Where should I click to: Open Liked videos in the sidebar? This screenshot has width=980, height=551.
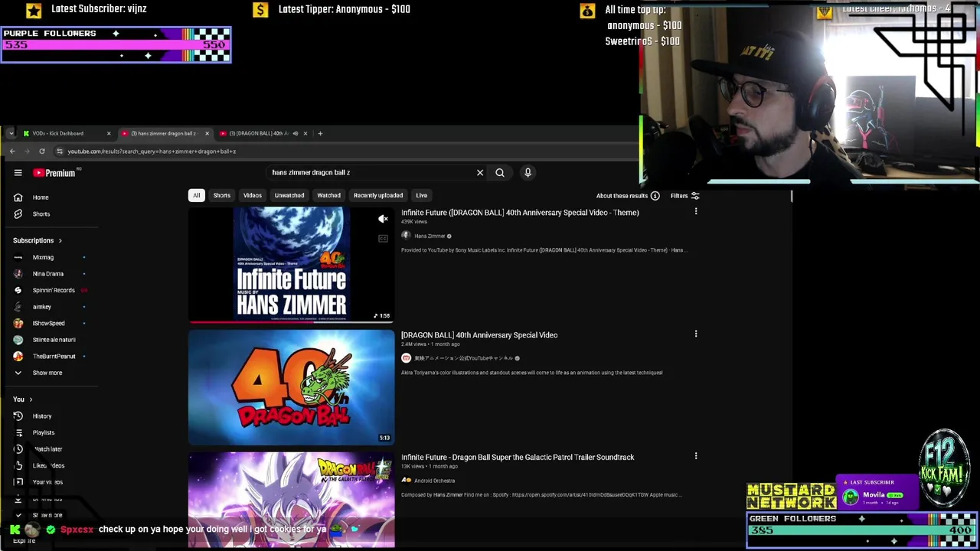coord(49,465)
